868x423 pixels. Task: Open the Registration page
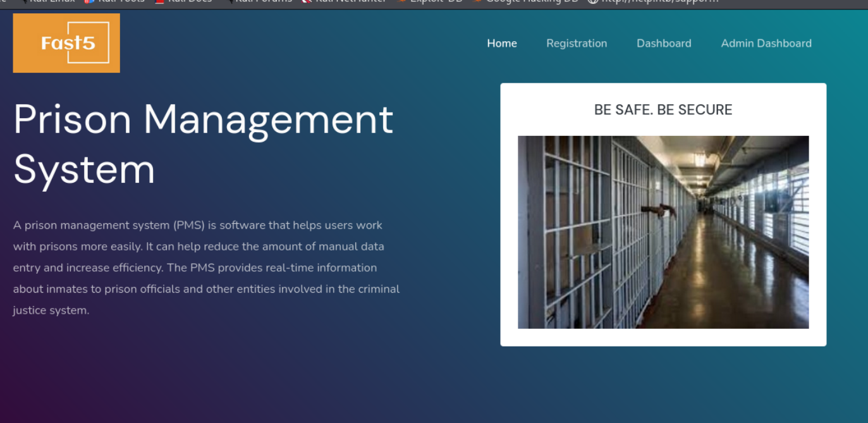pyautogui.click(x=577, y=44)
